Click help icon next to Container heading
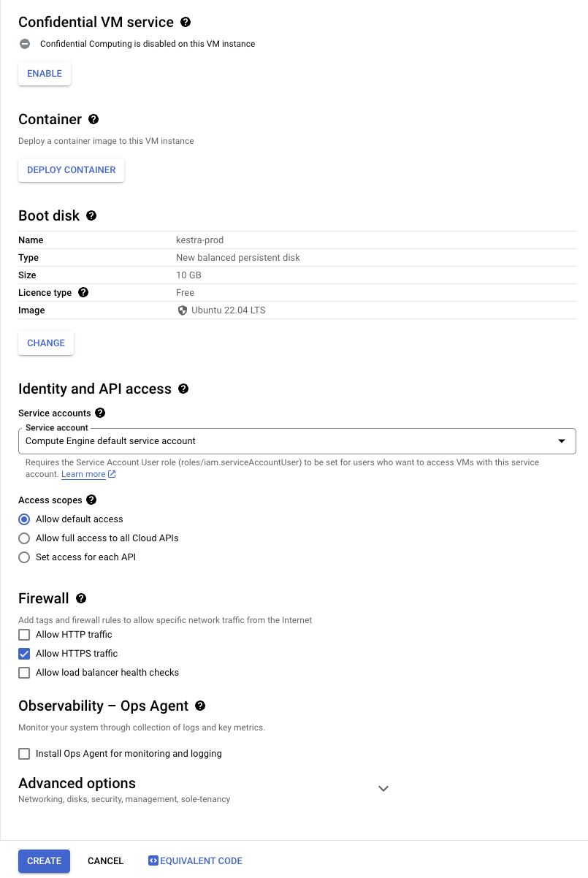 (93, 119)
